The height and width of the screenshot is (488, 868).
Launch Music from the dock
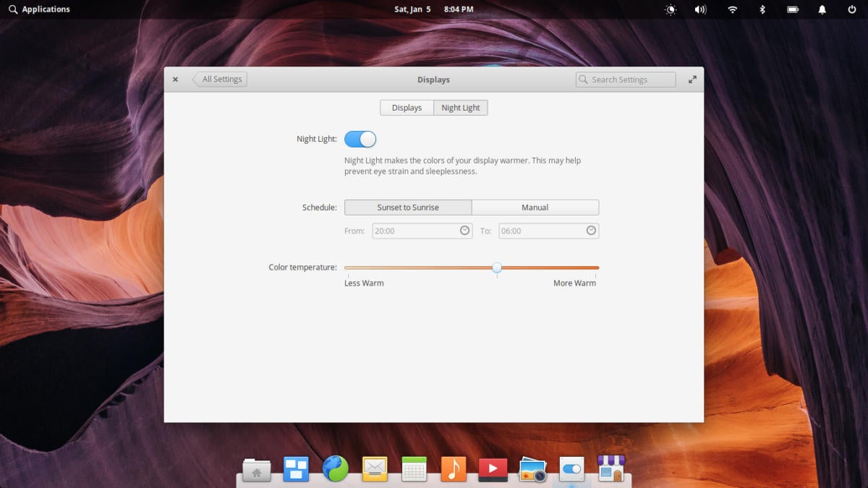pos(454,470)
